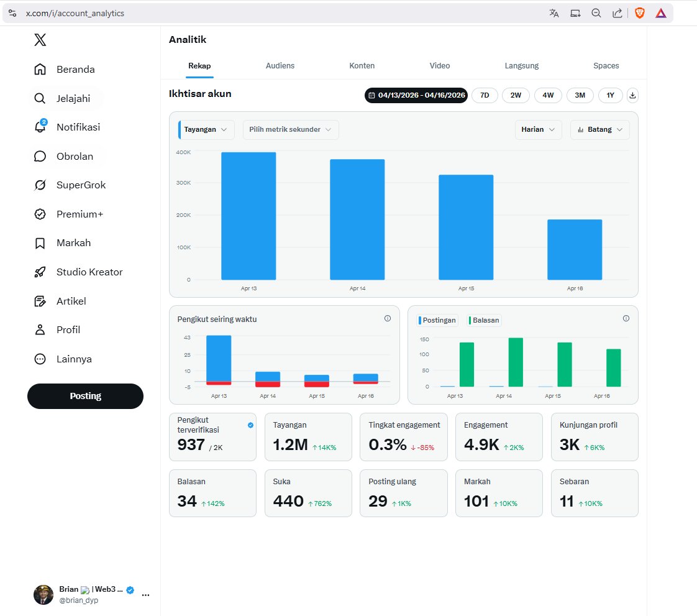Click the browser translate page icon
This screenshot has height=616, width=697.
click(554, 13)
